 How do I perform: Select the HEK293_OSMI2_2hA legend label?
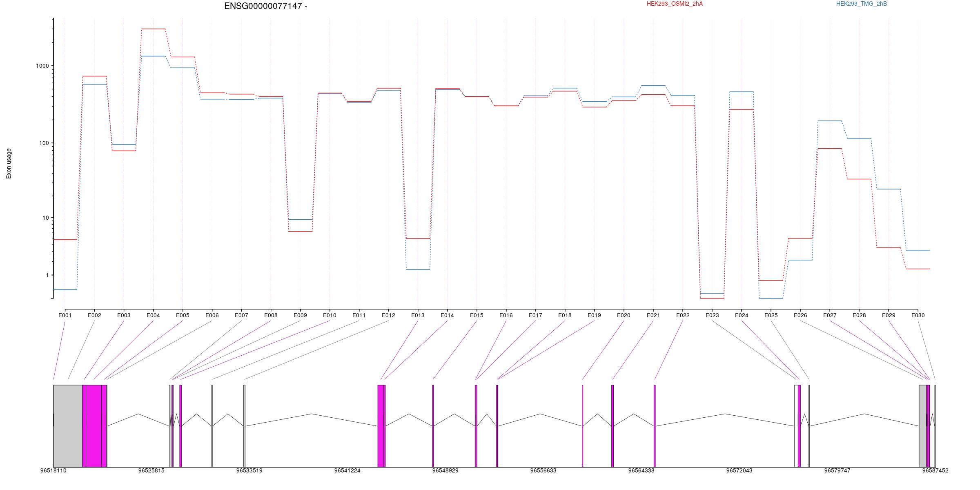[675, 4]
